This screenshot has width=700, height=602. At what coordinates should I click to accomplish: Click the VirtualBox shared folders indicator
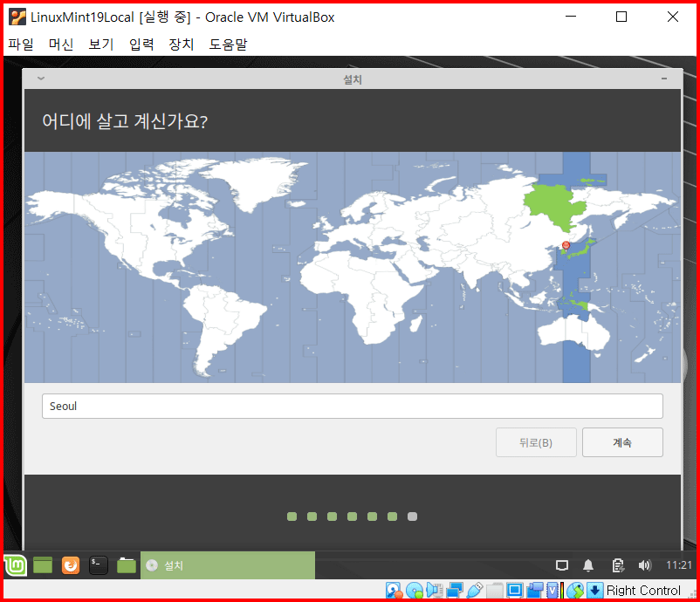click(x=495, y=591)
